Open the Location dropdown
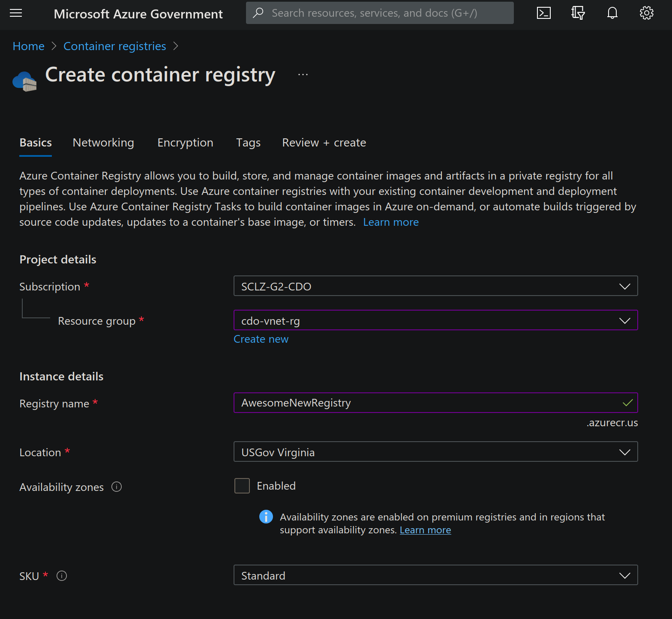672x619 pixels. tap(435, 452)
